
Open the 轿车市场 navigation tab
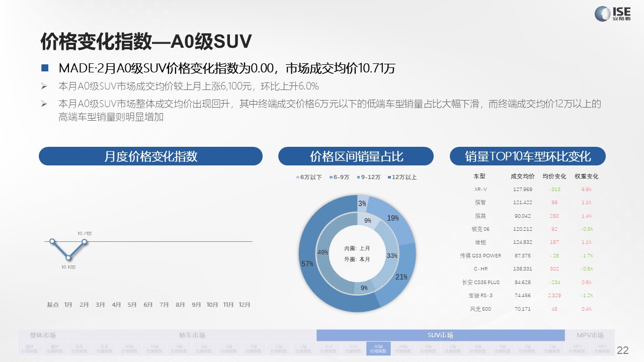[x=192, y=335]
